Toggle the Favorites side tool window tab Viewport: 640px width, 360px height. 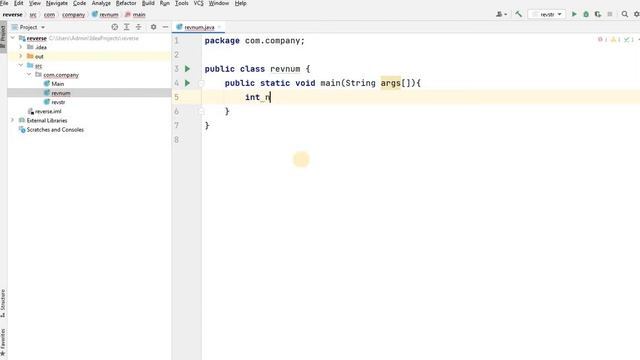click(3, 342)
